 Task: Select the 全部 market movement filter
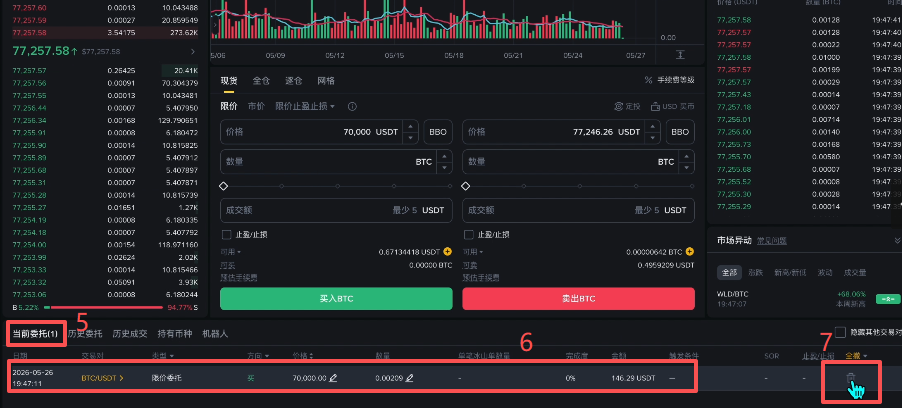[729, 273]
